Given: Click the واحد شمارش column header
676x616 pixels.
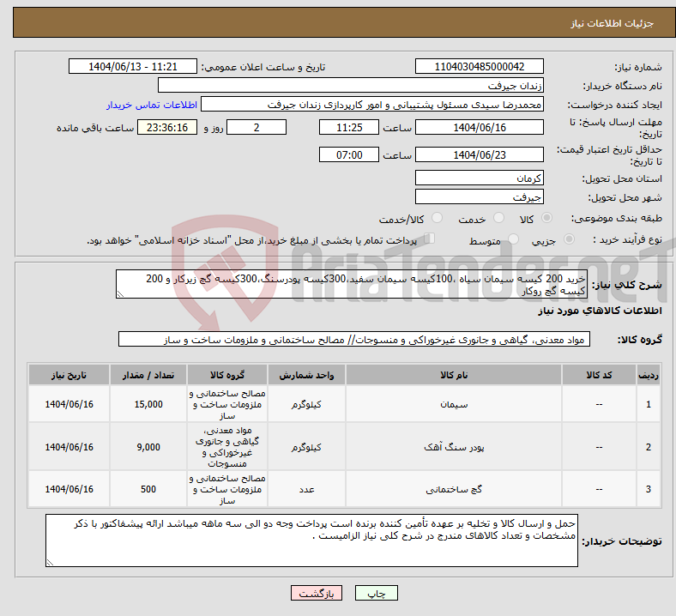Looking at the screenshot, I should pos(306,375).
